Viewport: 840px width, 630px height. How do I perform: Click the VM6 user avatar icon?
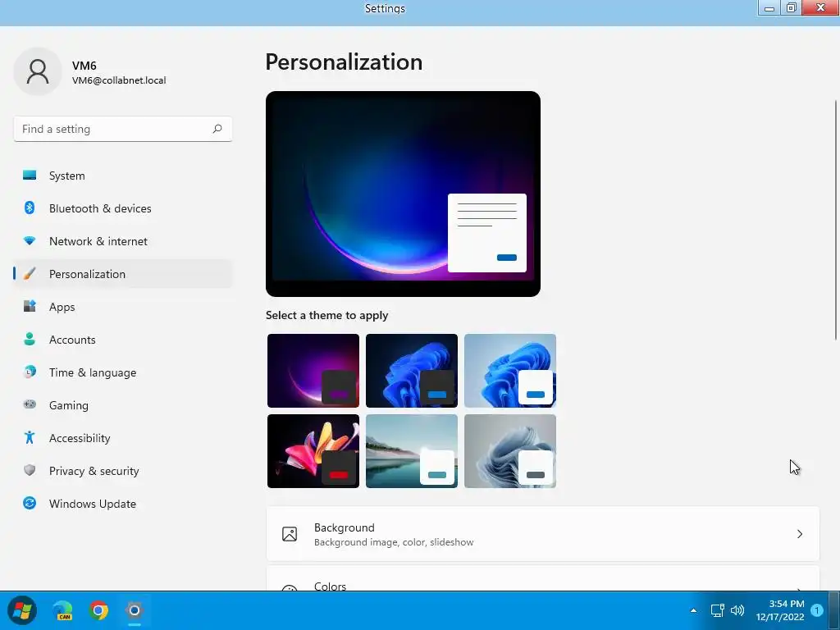(38, 71)
